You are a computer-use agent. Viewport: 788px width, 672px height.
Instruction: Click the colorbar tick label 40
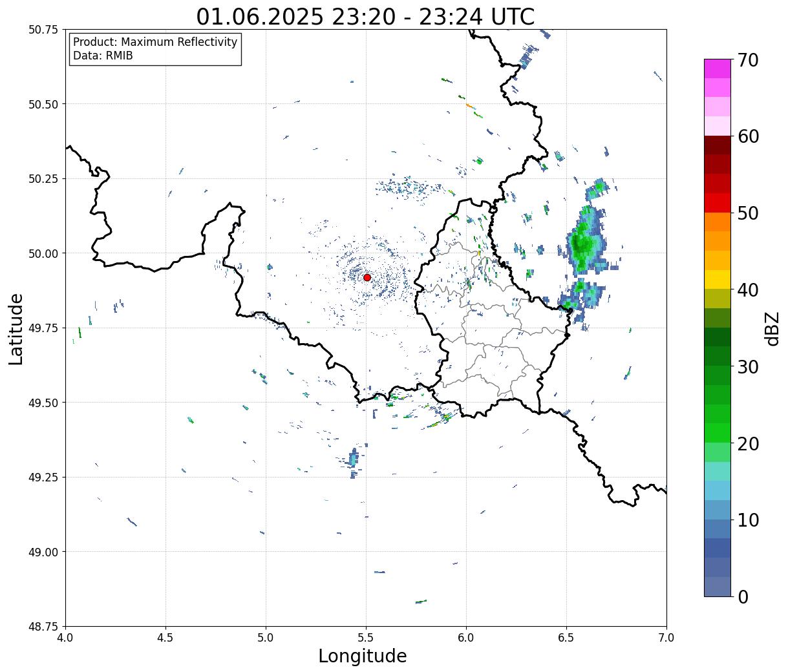point(748,290)
